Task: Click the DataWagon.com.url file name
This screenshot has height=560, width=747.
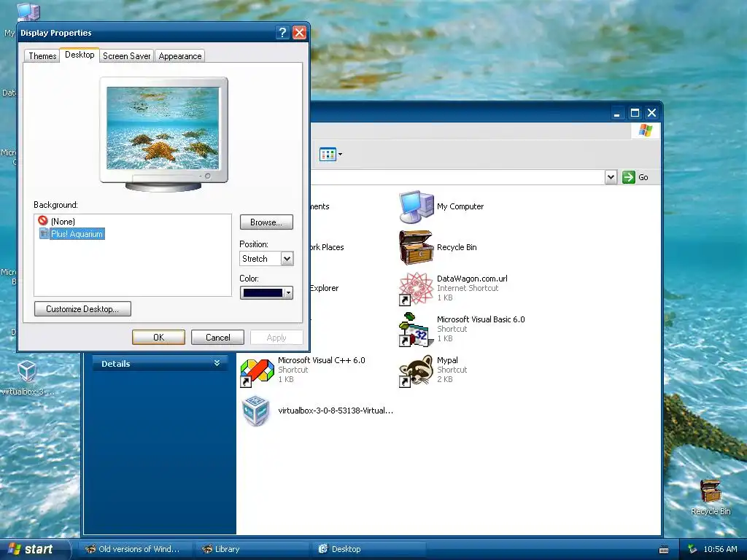Action: pyautogui.click(x=472, y=279)
